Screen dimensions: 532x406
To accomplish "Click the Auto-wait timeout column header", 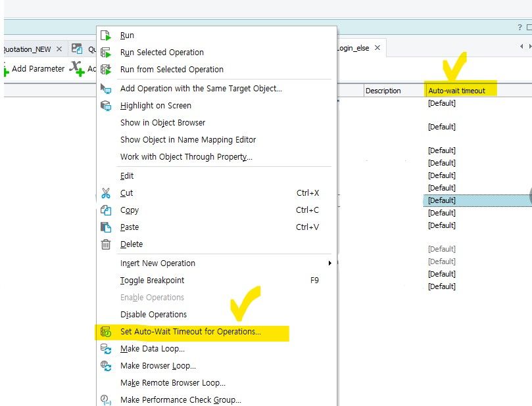I will point(456,91).
